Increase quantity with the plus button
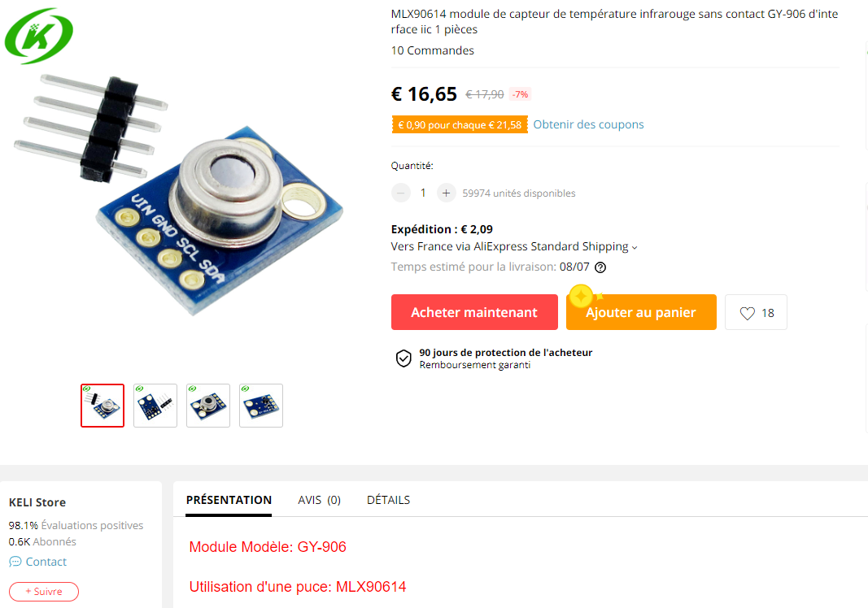The image size is (868, 608). click(446, 193)
